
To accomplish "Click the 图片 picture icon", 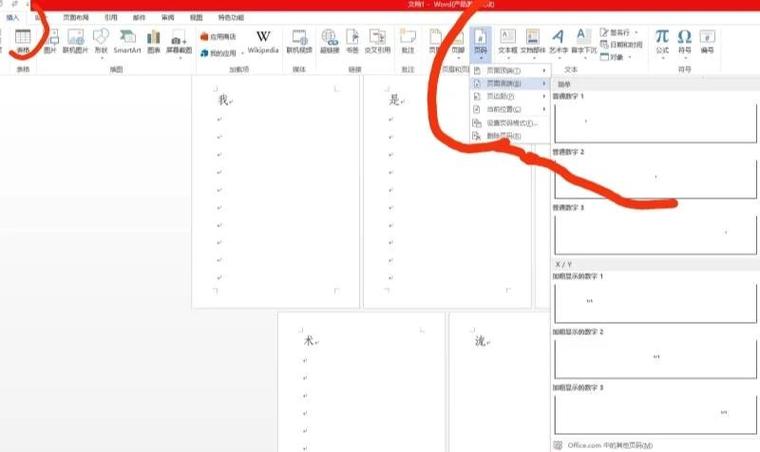I will coord(50,42).
